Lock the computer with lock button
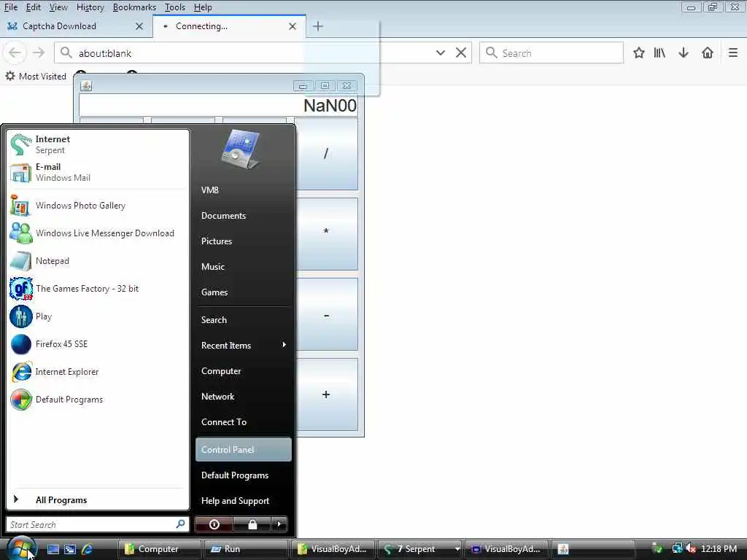747x560 pixels. (x=252, y=524)
